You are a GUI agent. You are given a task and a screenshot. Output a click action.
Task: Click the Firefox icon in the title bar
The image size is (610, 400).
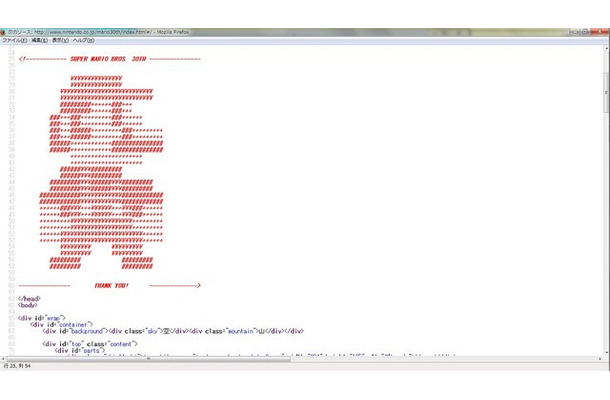point(3,32)
